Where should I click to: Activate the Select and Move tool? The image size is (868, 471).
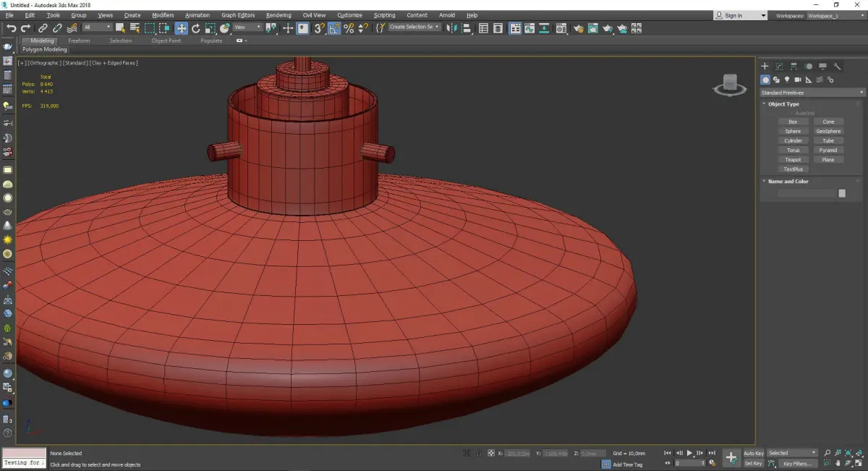pos(181,28)
